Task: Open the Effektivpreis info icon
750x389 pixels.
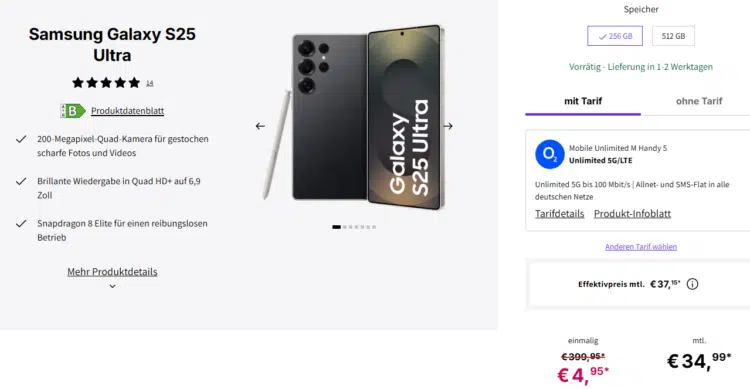Action: tap(692, 284)
